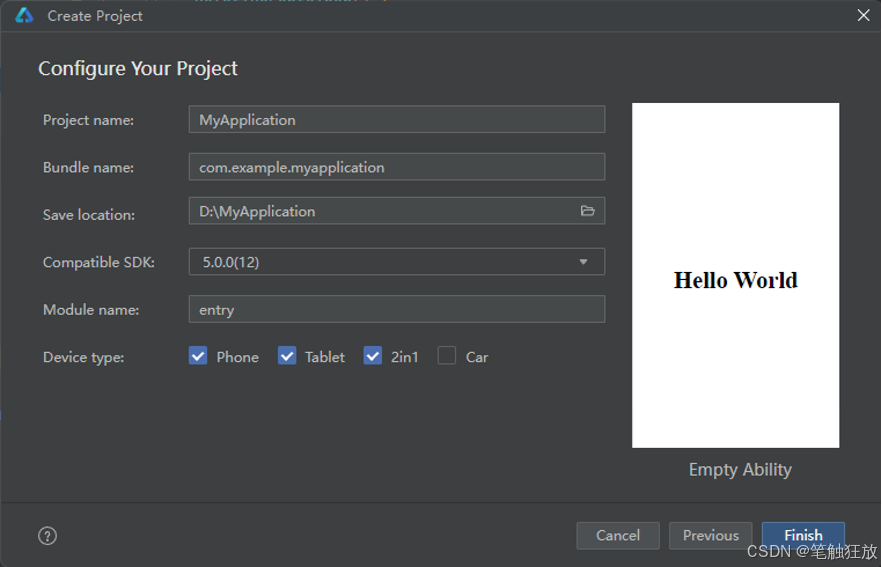
Task: Close the Create Project dialog
Action: (x=863, y=15)
